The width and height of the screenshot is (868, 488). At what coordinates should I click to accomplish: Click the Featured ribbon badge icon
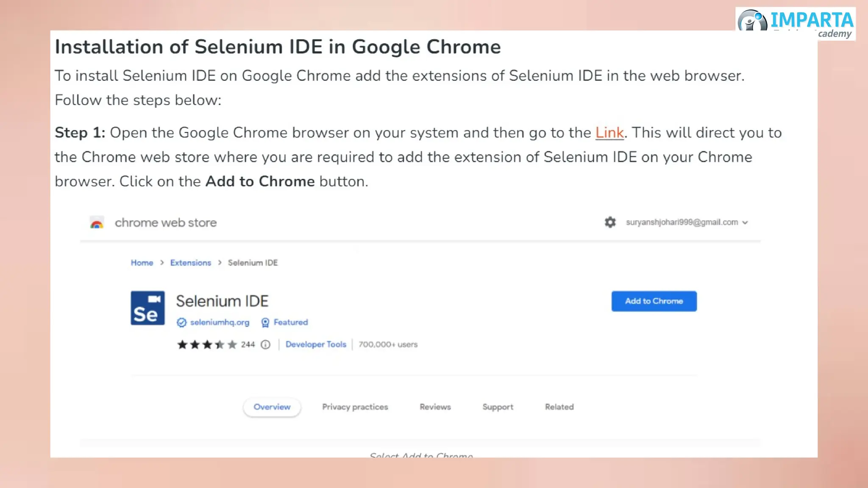tap(265, 323)
